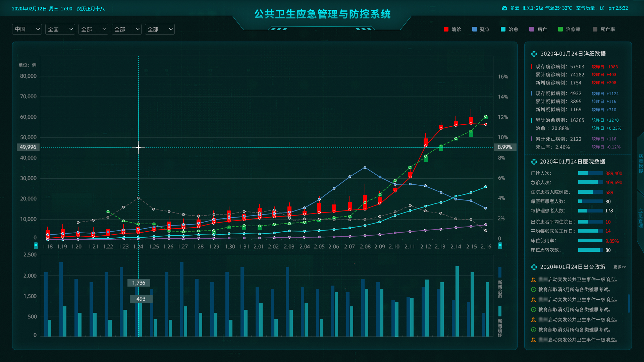Screen dimensions: 644x362
Task: Click the 现存确诊病例: 57503 row
Action: point(574,67)
